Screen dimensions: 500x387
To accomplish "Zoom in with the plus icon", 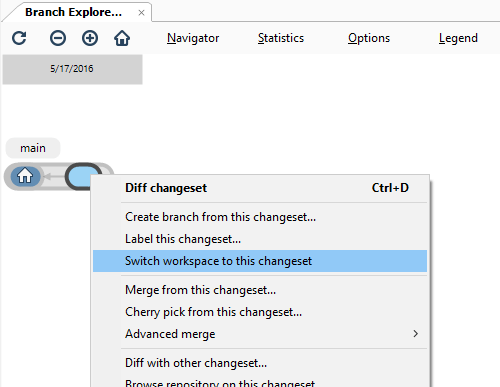I will click(x=90, y=38).
